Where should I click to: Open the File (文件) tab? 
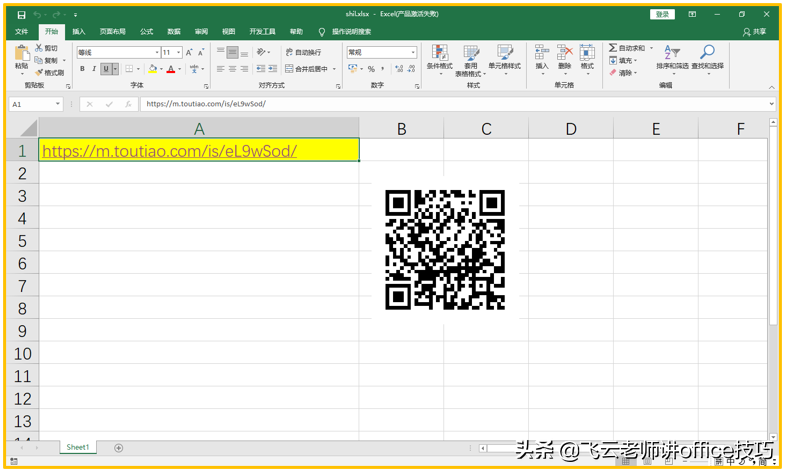pos(22,32)
